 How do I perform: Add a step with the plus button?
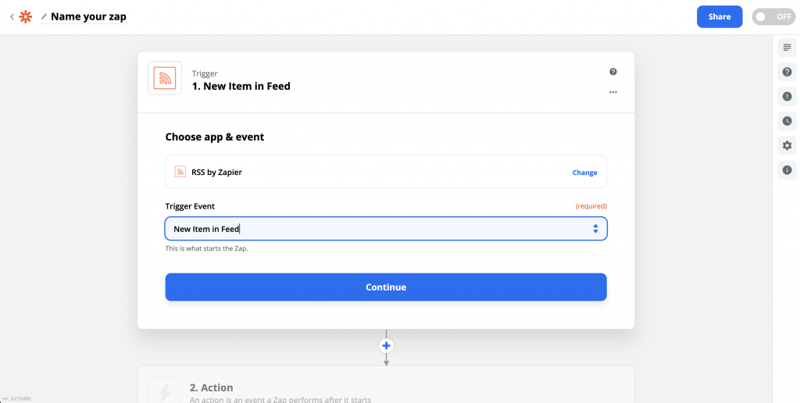386,346
